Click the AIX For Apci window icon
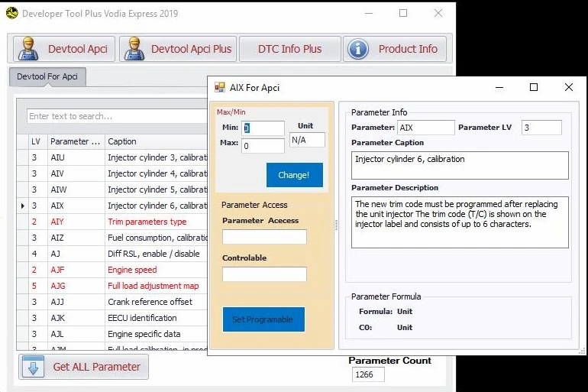 click(220, 88)
